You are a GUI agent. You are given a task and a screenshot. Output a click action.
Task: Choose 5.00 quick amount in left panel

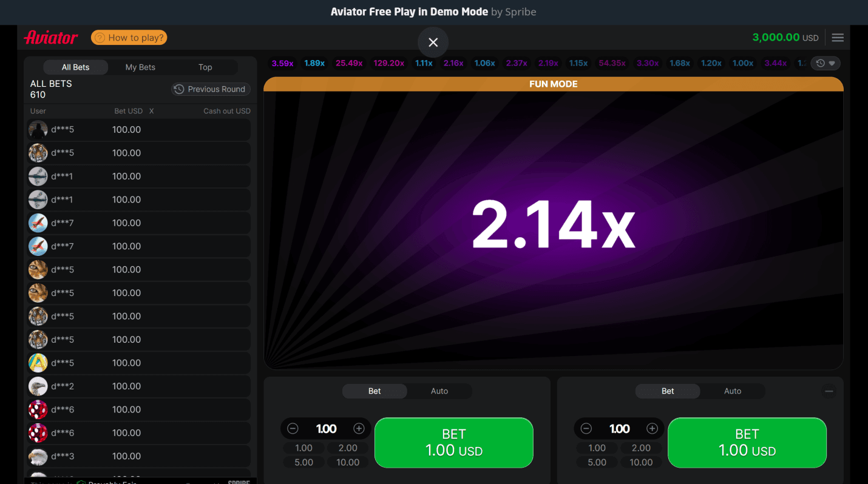click(x=303, y=462)
